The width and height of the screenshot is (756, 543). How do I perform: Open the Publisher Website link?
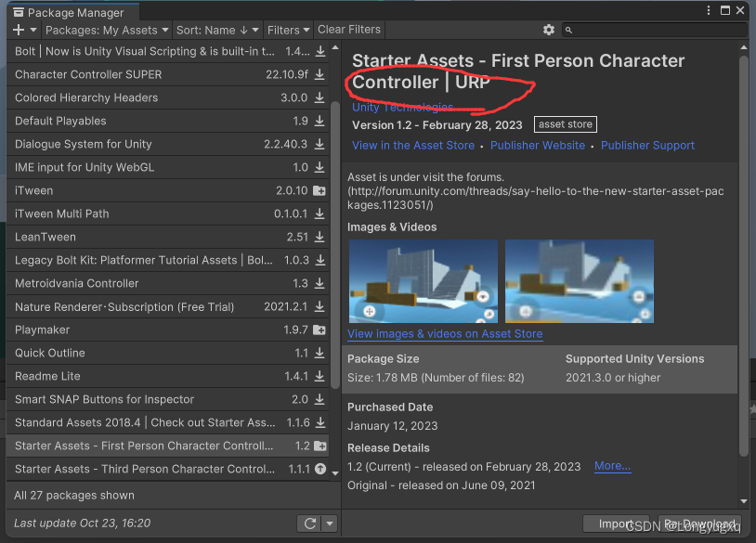point(538,145)
